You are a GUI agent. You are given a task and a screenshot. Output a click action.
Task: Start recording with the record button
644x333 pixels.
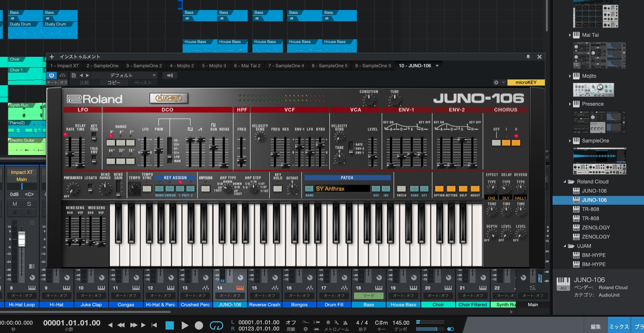point(199,325)
